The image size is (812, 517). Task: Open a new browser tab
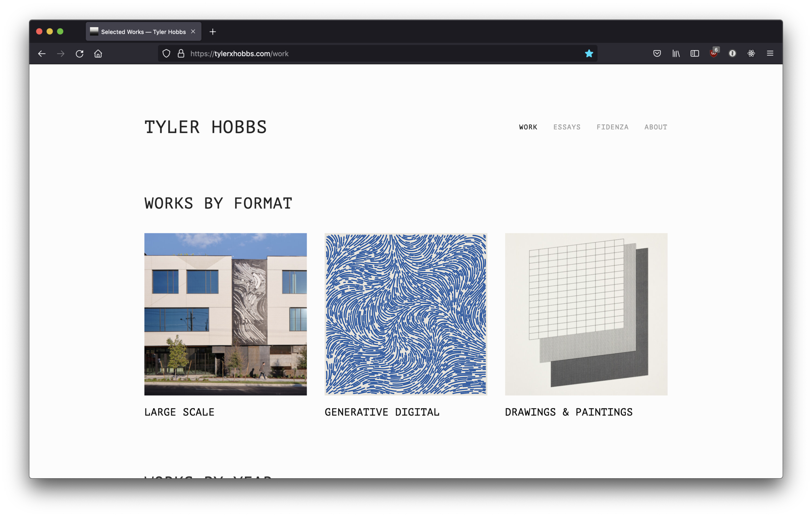pos(213,32)
